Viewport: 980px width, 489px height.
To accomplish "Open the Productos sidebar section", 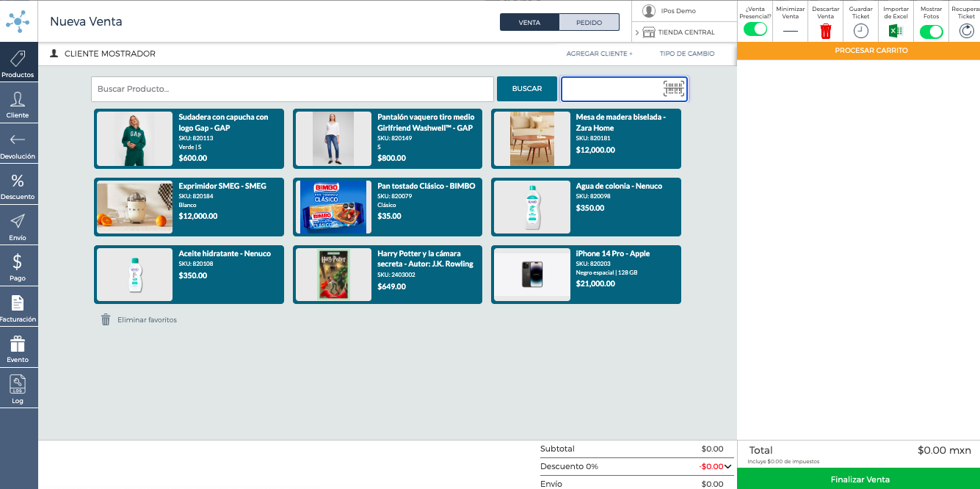I will point(18,63).
